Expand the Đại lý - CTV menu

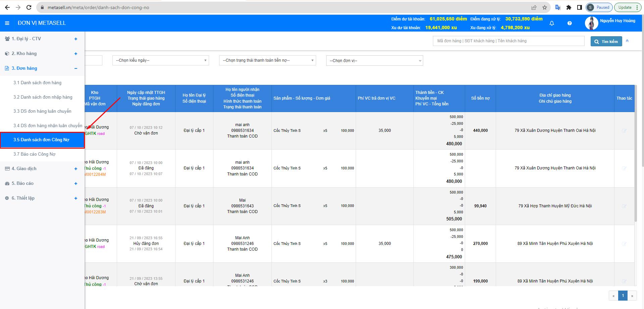tap(76, 39)
